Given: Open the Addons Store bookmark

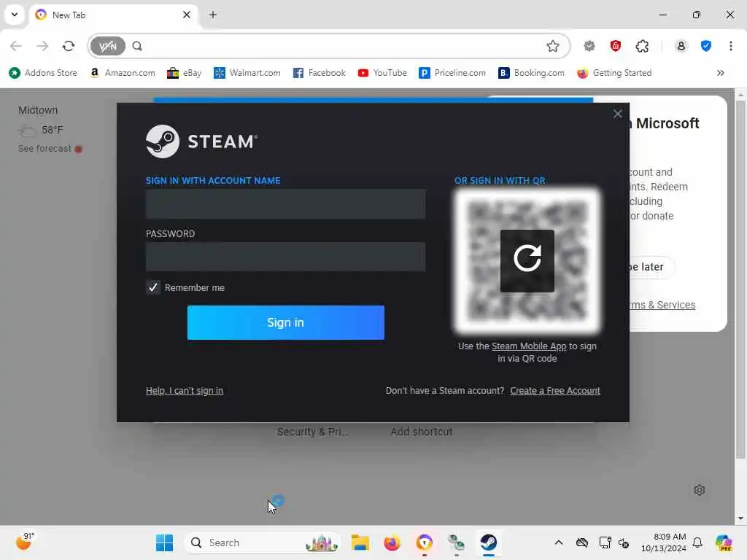Looking at the screenshot, I should click(x=43, y=73).
